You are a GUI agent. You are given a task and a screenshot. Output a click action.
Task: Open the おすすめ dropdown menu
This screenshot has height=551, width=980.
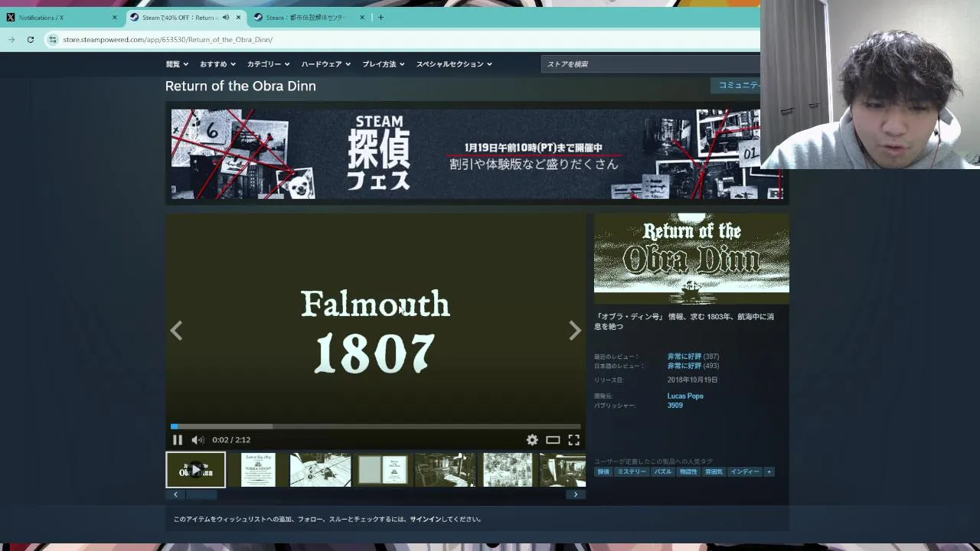click(x=217, y=64)
